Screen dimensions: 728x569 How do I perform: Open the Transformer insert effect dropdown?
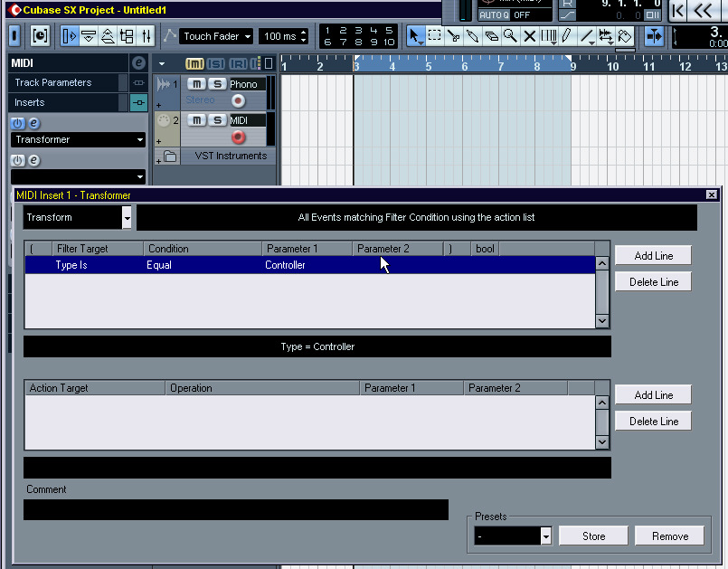78,140
